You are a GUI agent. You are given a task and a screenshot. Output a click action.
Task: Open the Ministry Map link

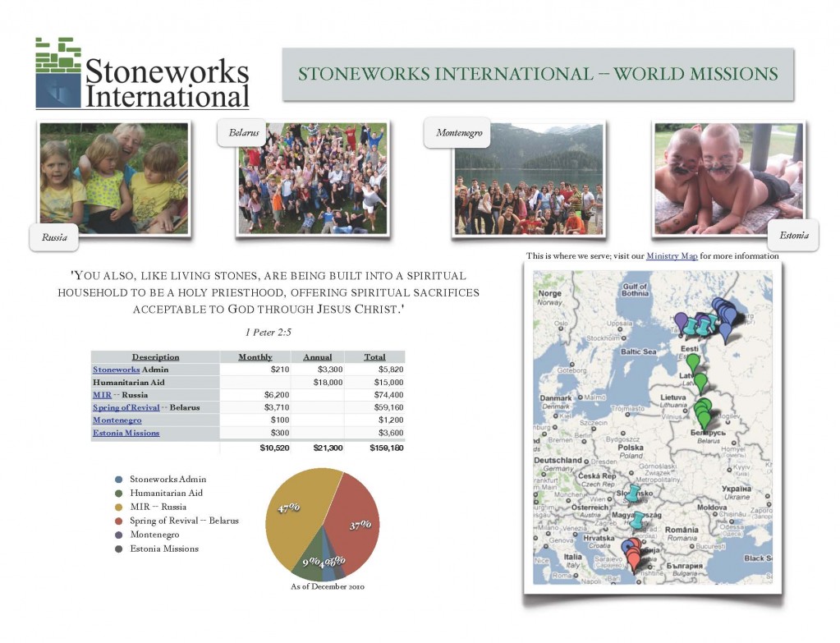point(672,256)
